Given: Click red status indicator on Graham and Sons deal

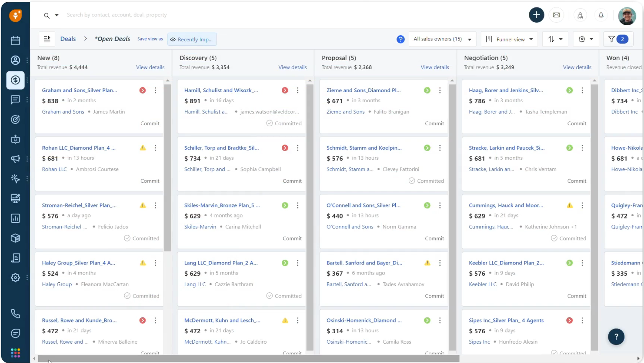Looking at the screenshot, I should click(x=143, y=90).
